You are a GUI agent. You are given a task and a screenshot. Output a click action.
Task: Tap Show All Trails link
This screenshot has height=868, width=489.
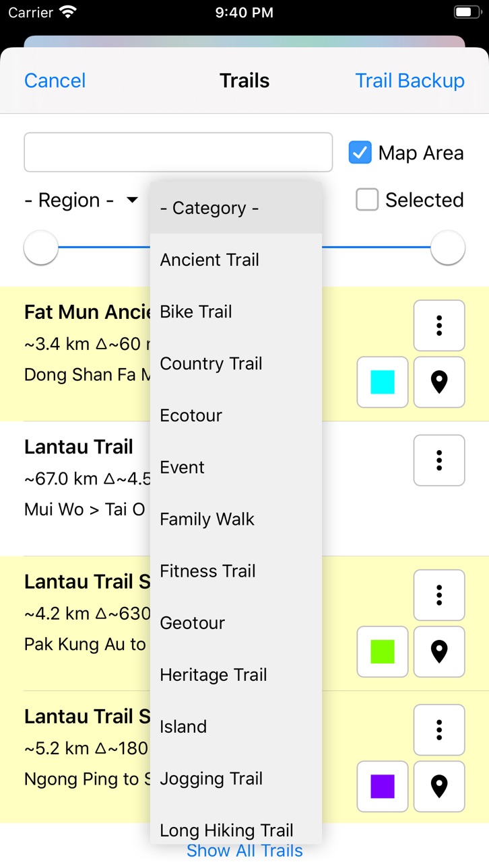pyautogui.click(x=244, y=851)
